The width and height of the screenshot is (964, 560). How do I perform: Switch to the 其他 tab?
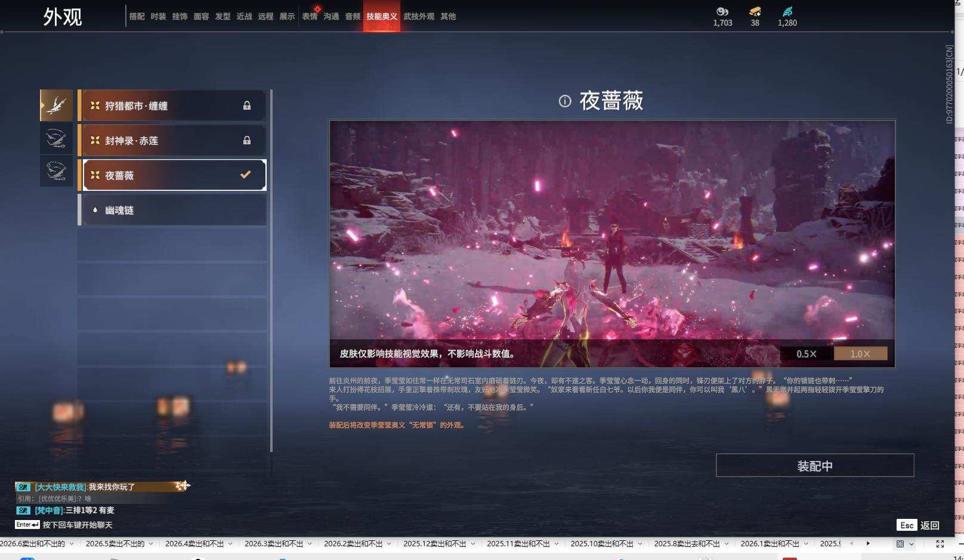pyautogui.click(x=448, y=16)
